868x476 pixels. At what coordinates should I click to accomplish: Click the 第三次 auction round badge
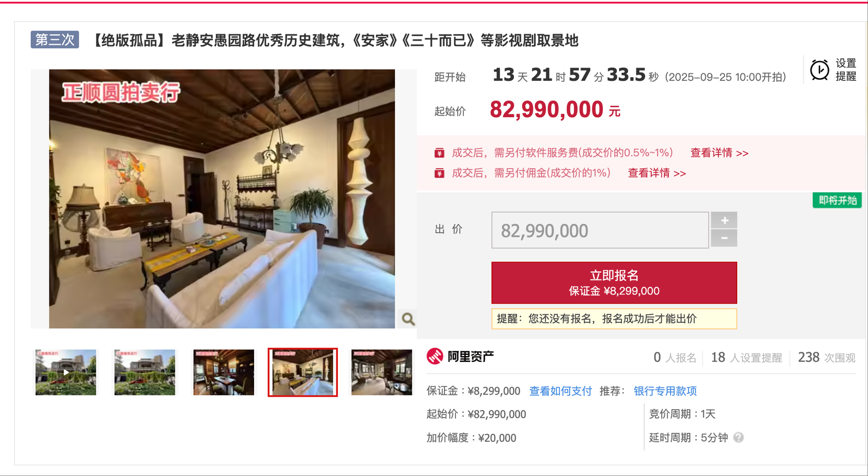55,40
